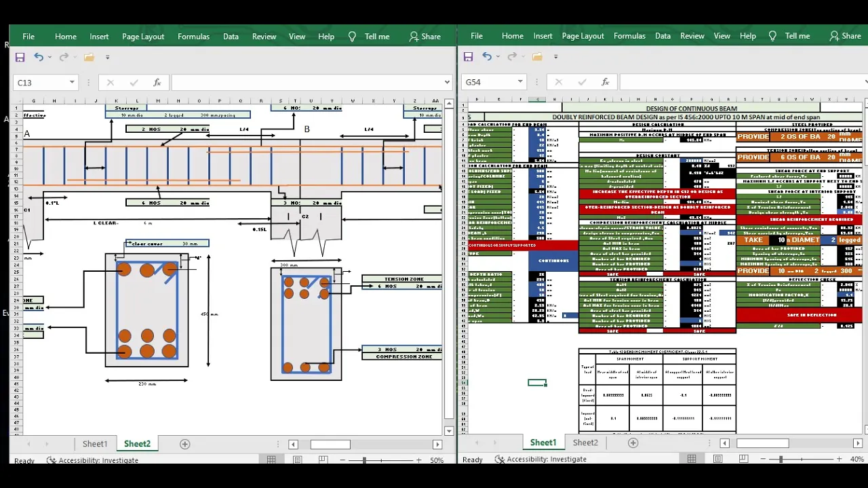Select Sheet2 tab in right window

tap(585, 443)
